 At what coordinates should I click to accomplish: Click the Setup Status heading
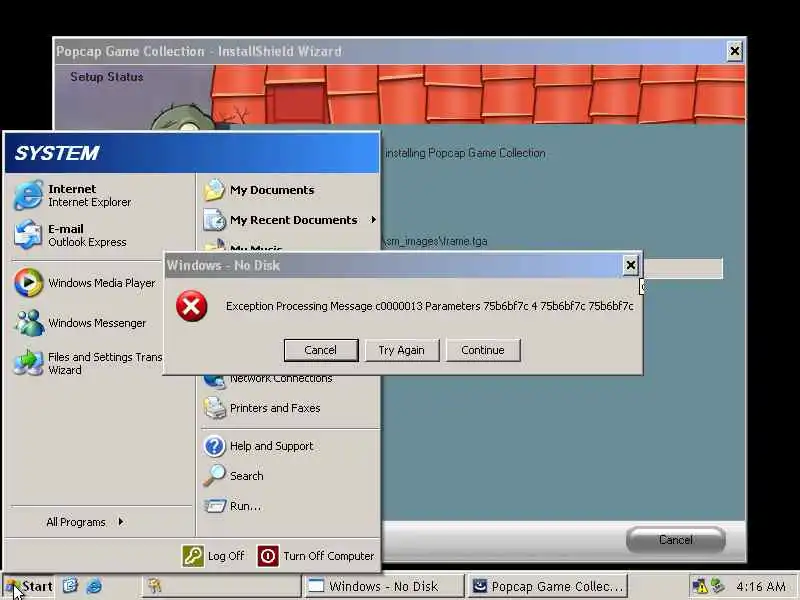[107, 77]
